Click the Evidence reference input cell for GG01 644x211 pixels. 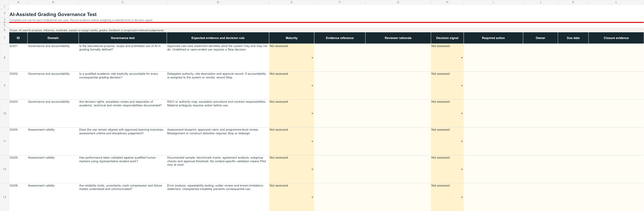tap(340, 58)
